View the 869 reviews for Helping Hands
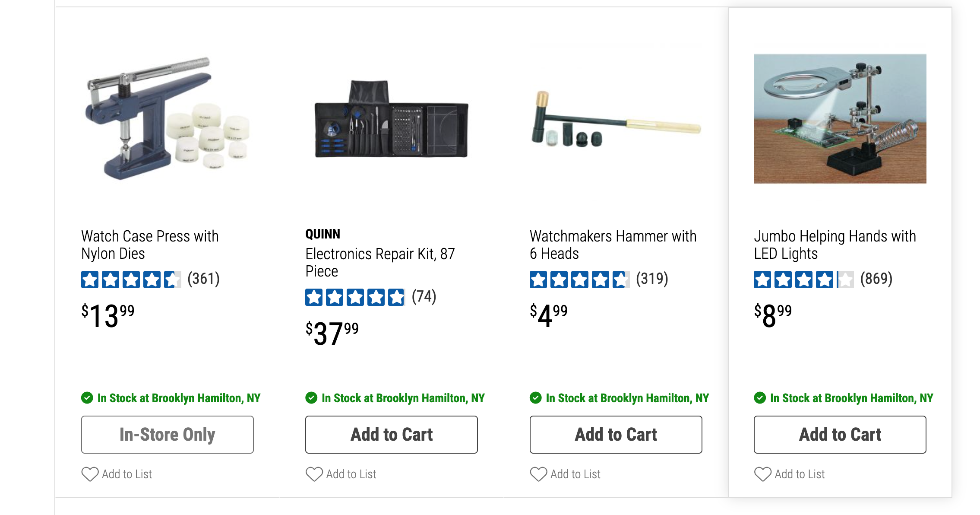This screenshot has height=515, width=980. 876,279
